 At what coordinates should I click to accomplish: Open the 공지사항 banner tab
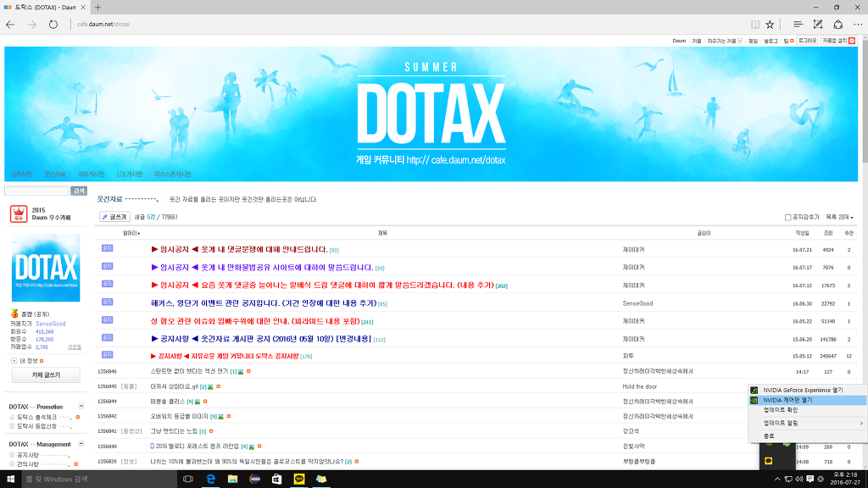(x=21, y=175)
